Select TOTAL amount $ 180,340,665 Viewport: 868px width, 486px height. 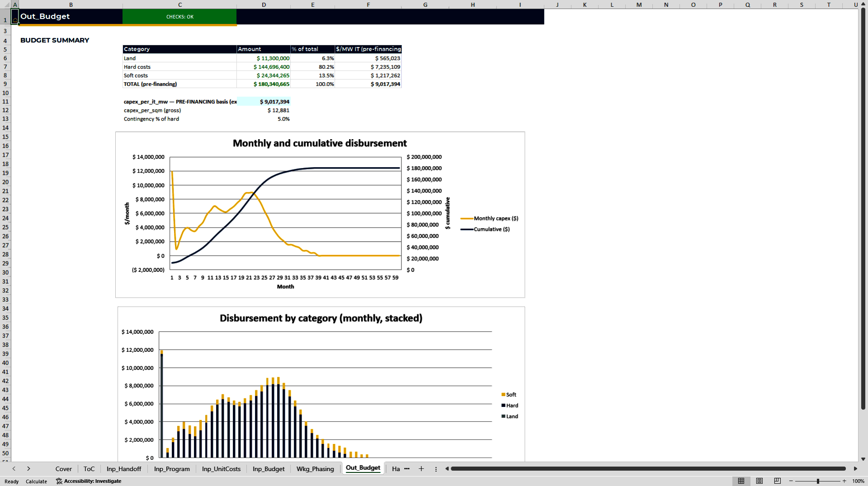click(x=264, y=84)
